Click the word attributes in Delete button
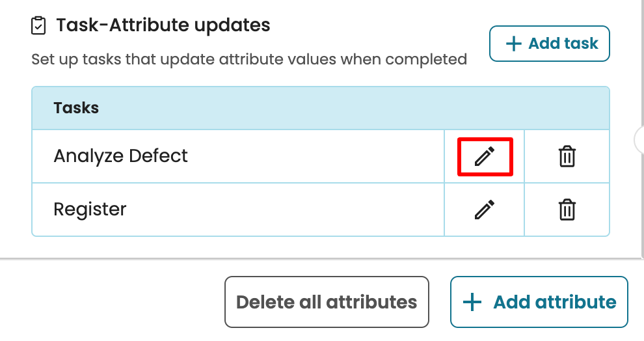 (371, 302)
